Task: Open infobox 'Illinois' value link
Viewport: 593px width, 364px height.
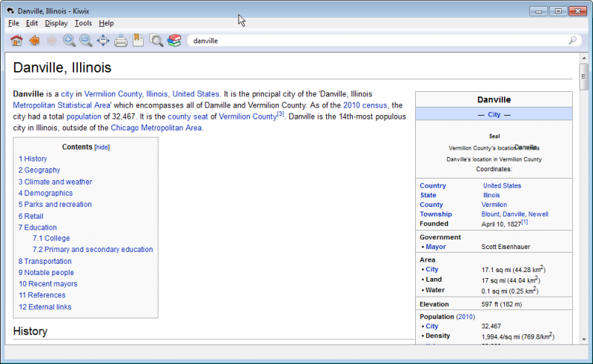Action: 491,195
